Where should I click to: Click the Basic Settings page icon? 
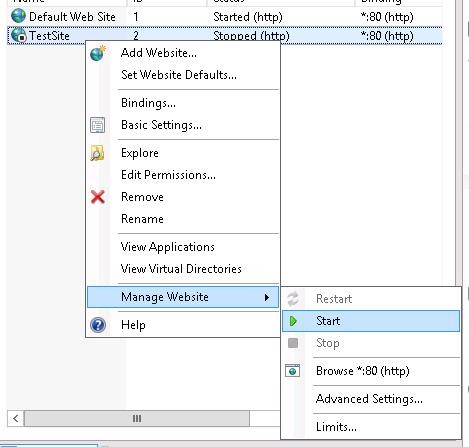coord(98,125)
